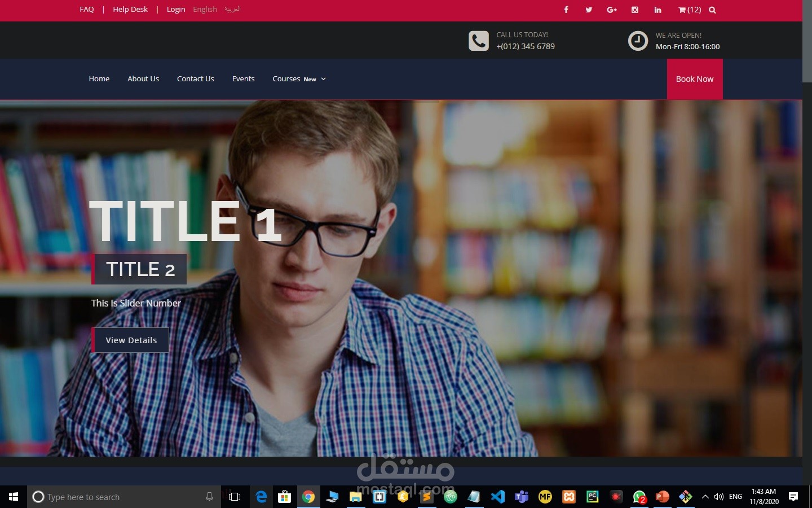
Task: Switch to Google Chrome in the taskbar
Action: coord(308,497)
